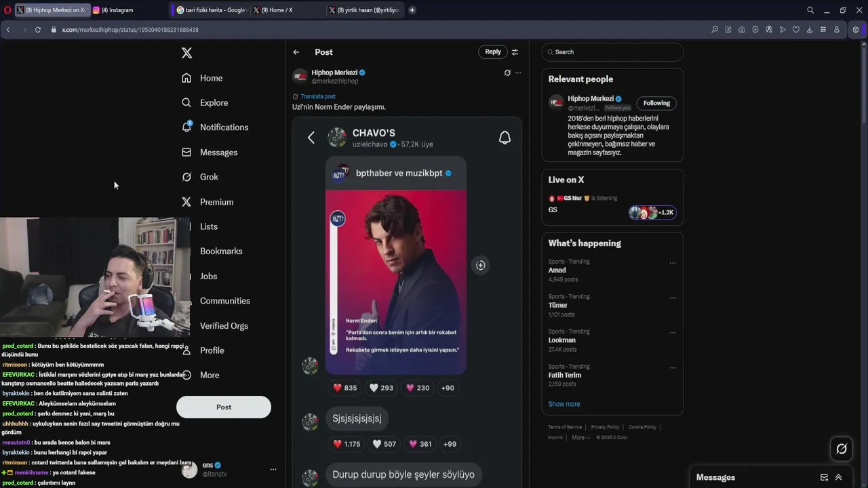
Task: Open Hiphop Merkezi author name on post
Action: tap(334, 73)
